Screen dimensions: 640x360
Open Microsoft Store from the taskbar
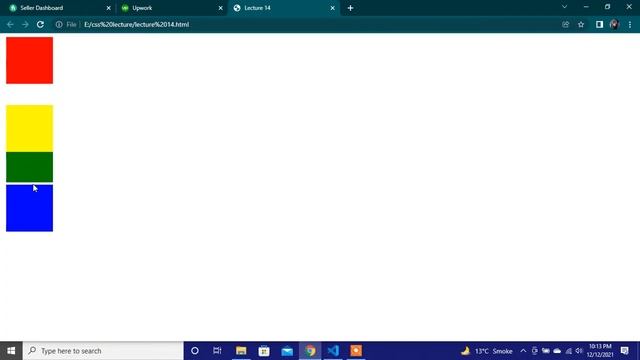tap(264, 351)
